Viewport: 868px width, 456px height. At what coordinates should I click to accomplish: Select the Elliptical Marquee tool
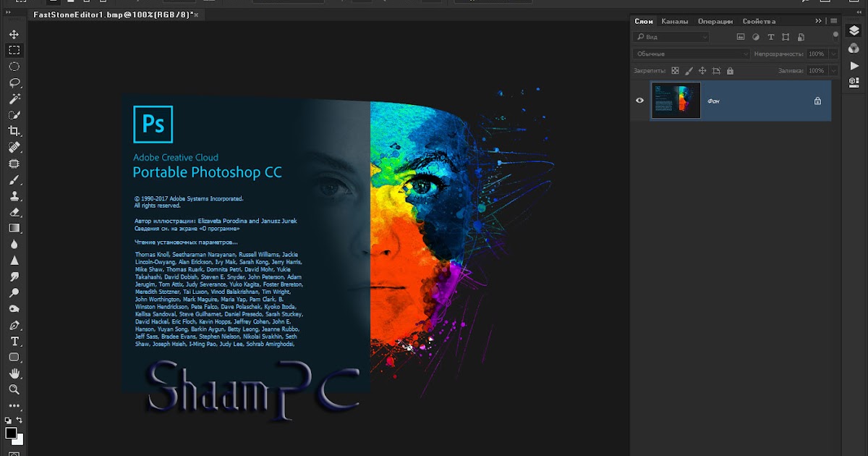coord(14,67)
